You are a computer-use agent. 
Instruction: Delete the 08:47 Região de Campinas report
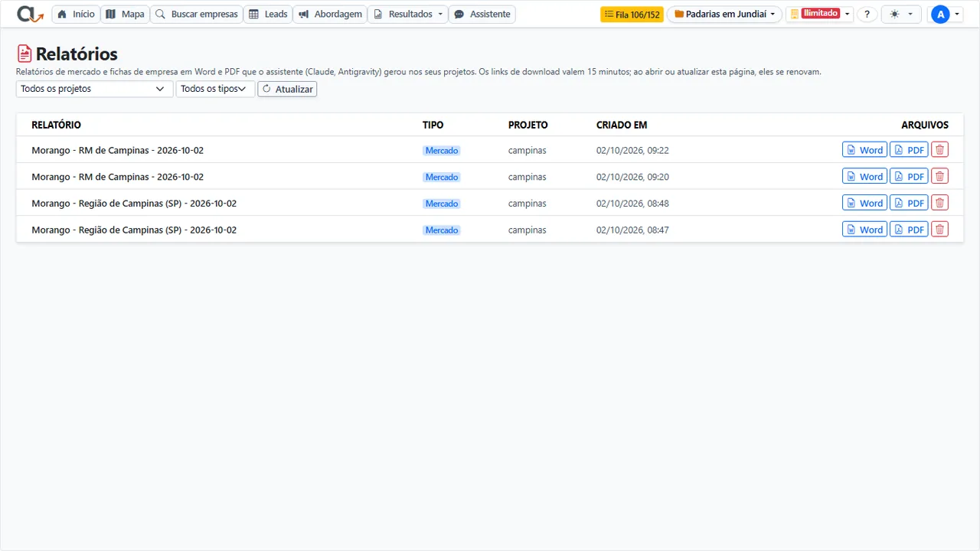(939, 229)
